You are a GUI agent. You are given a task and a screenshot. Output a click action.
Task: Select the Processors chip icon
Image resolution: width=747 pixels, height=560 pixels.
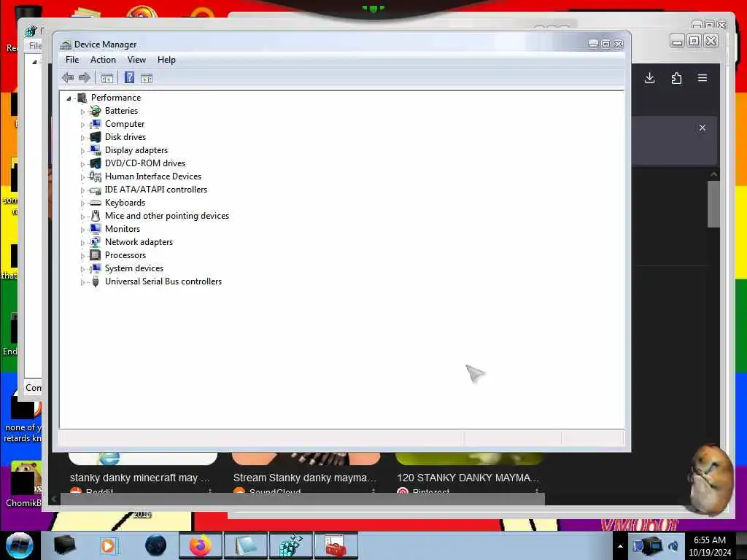96,255
